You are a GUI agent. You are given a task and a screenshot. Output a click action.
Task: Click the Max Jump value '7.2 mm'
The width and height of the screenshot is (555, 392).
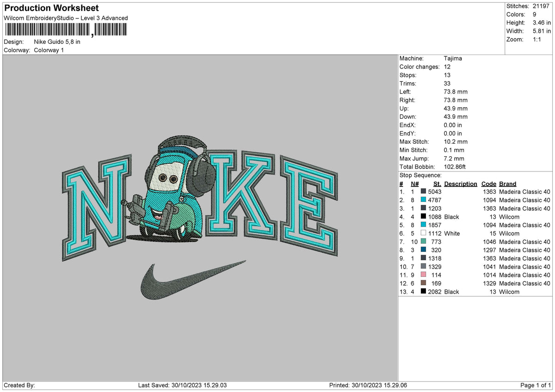click(x=454, y=158)
